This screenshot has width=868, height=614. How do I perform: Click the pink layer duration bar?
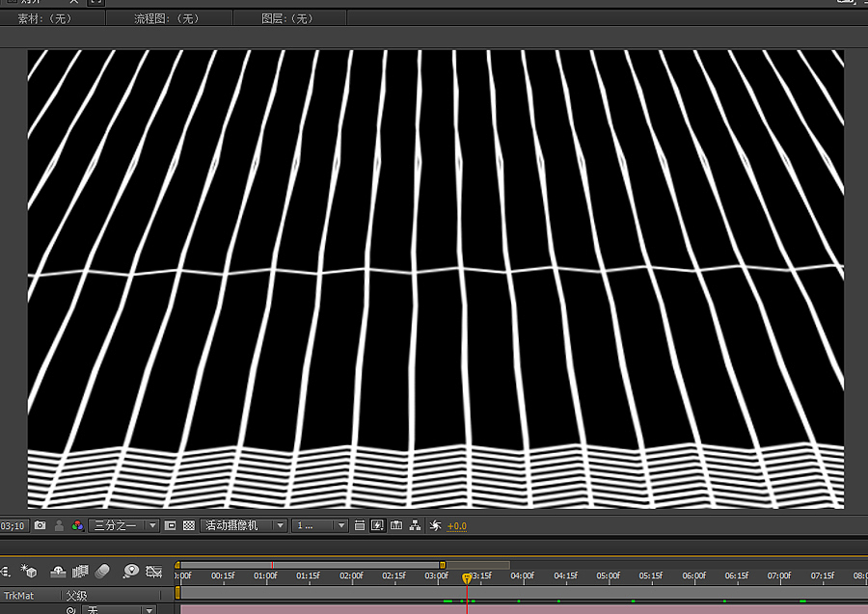[x=524, y=609]
